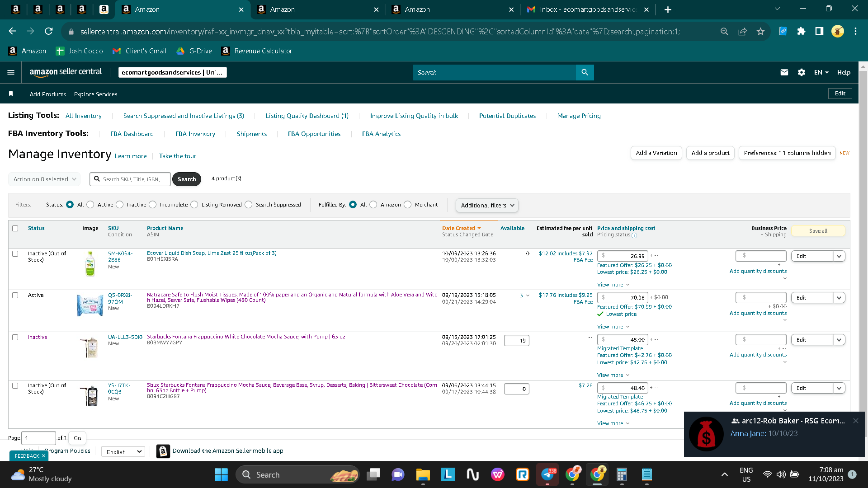This screenshot has height=488, width=868.
Task: Open the Take the tour link
Action: click(x=178, y=156)
